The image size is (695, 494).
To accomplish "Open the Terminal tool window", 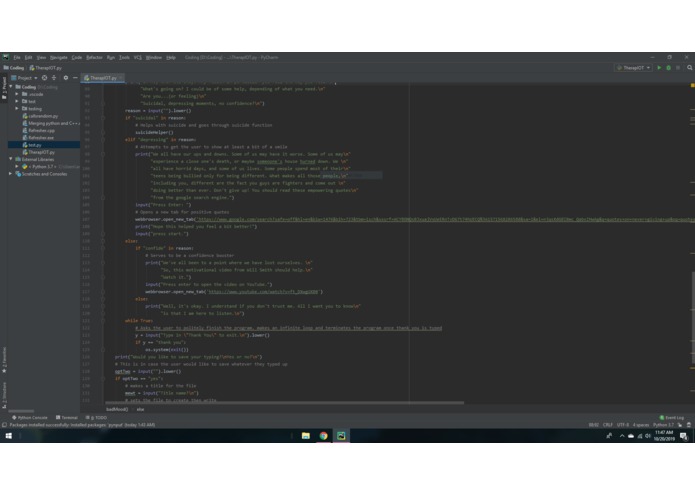I will pos(67,417).
